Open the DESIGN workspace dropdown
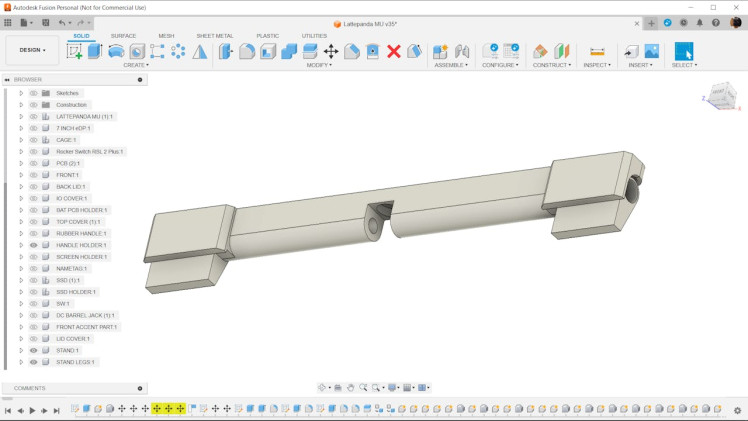748x421 pixels. (x=32, y=50)
